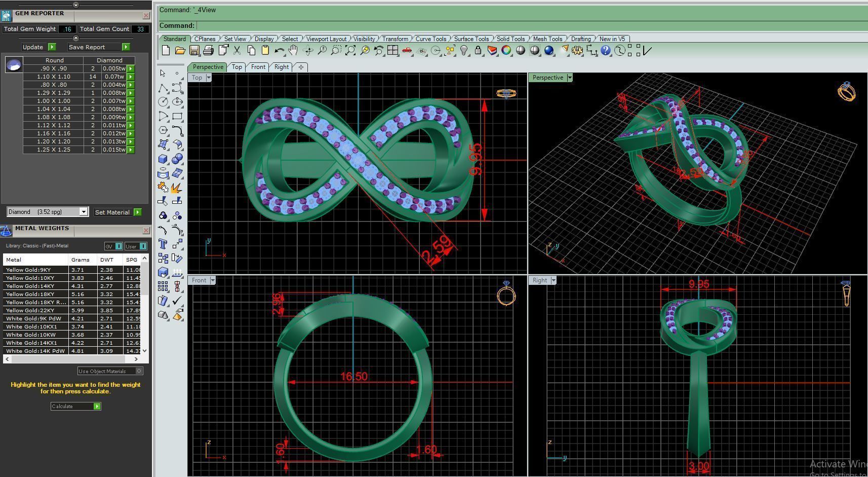The width and height of the screenshot is (868, 477).
Task: Click the Array grid tool icon
Action: click(163, 287)
